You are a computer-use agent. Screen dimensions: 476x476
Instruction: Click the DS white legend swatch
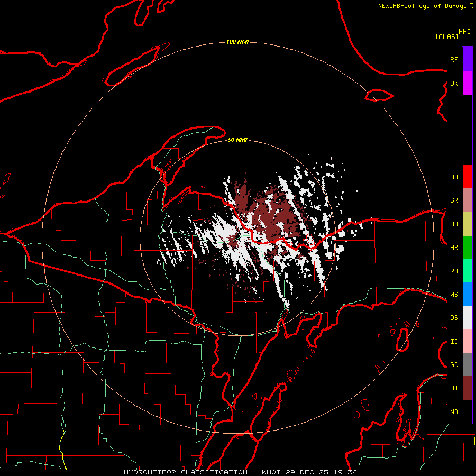[467, 317]
